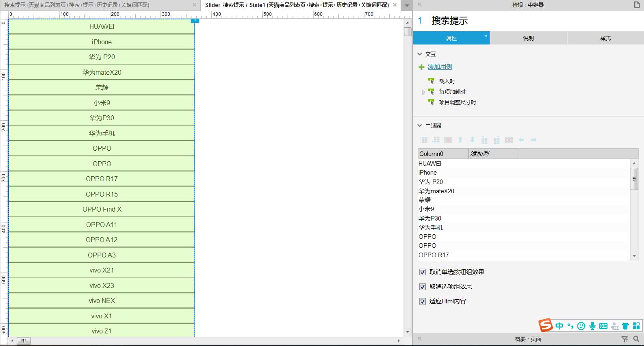
Task: Select the 项目调整尺寸时 event
Action: [458, 102]
